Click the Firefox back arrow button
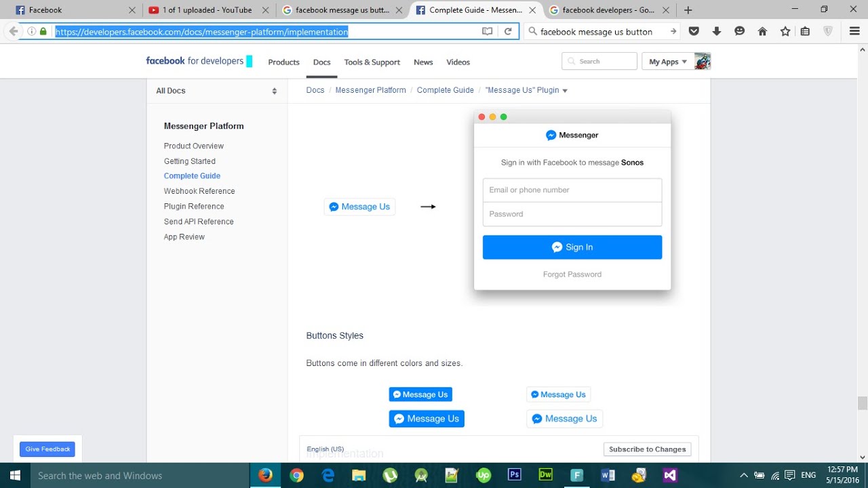868x488 pixels. 13,31
